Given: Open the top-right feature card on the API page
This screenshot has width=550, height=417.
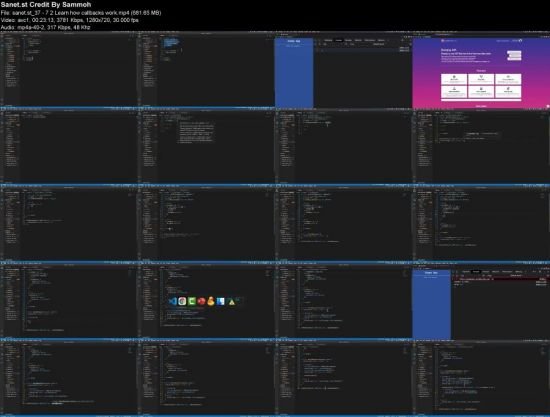Looking at the screenshot, I should click(508, 79).
